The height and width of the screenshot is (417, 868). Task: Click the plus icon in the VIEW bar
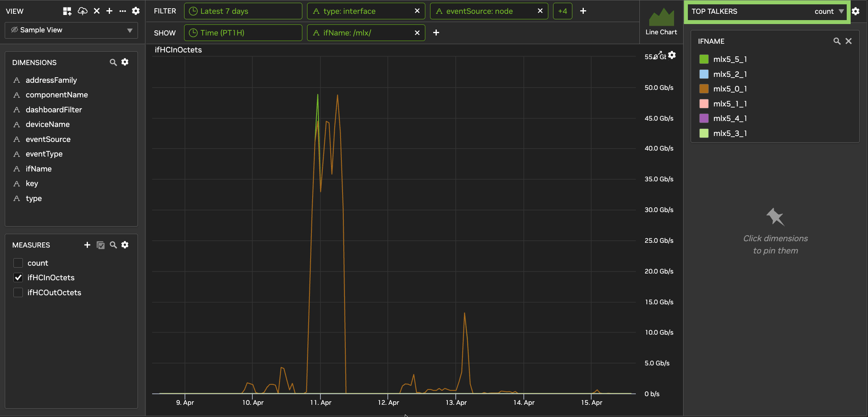[110, 11]
